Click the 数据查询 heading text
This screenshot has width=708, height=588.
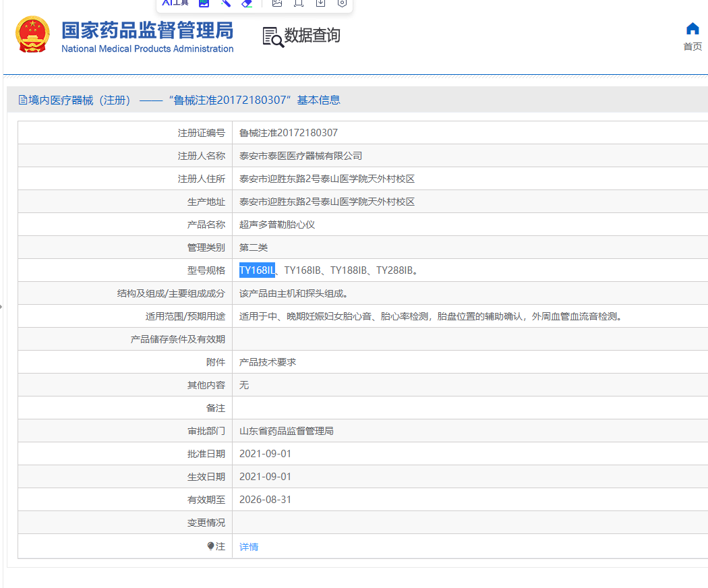pos(312,35)
